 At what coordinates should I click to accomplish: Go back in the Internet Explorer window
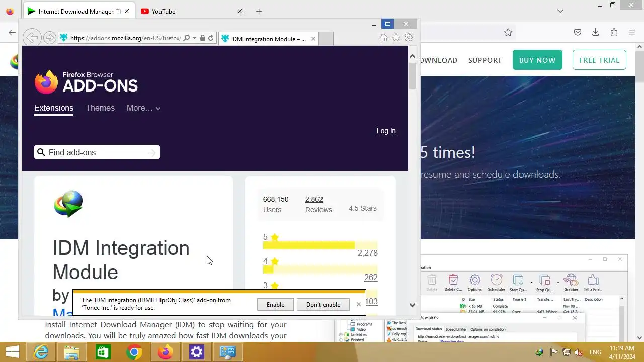pyautogui.click(x=32, y=38)
